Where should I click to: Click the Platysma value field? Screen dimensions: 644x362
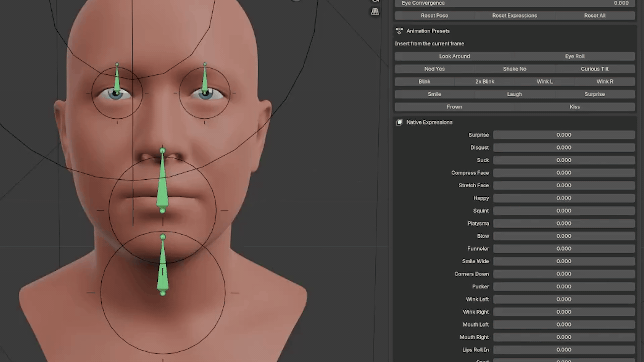564,223
